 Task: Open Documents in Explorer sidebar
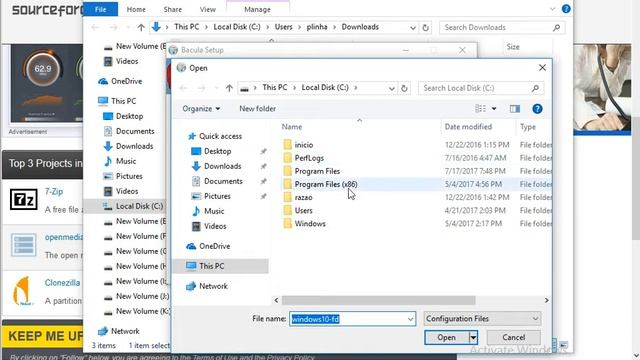(135, 131)
